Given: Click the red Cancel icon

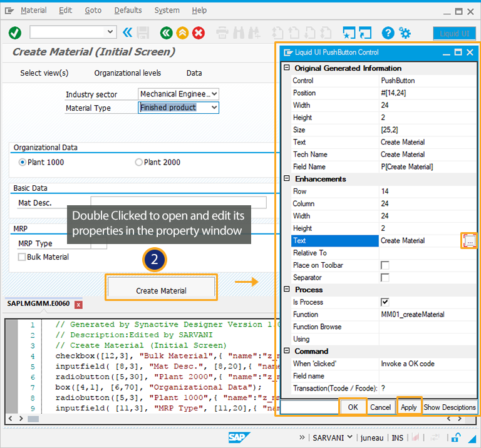Looking at the screenshot, I should [x=199, y=33].
